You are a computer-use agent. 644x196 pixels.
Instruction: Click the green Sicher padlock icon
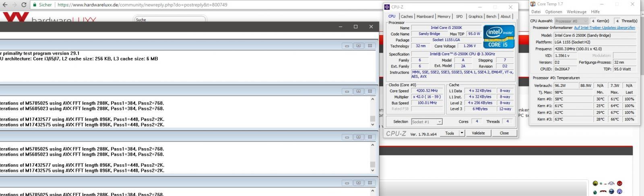click(35, 5)
